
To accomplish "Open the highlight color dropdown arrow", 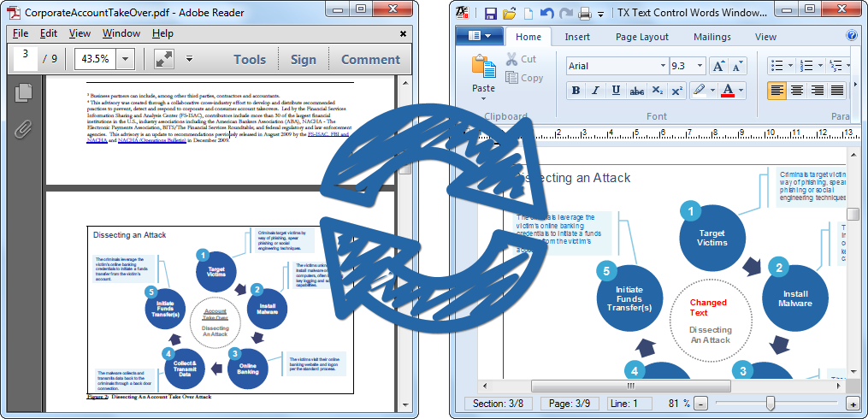I will (712, 91).
